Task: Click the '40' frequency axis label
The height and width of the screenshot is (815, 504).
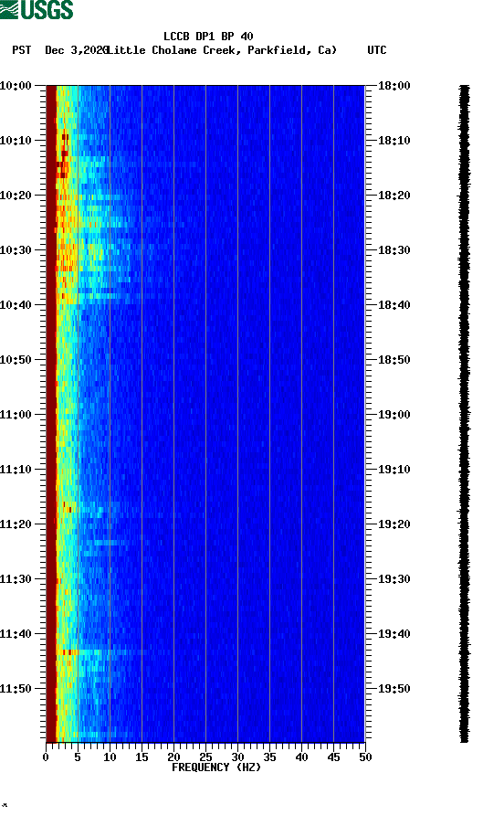Action: point(301,757)
